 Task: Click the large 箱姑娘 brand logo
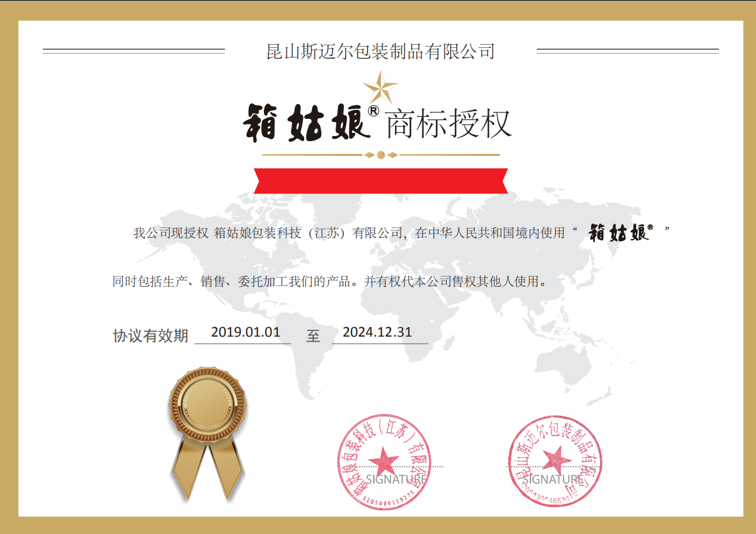pos(306,123)
